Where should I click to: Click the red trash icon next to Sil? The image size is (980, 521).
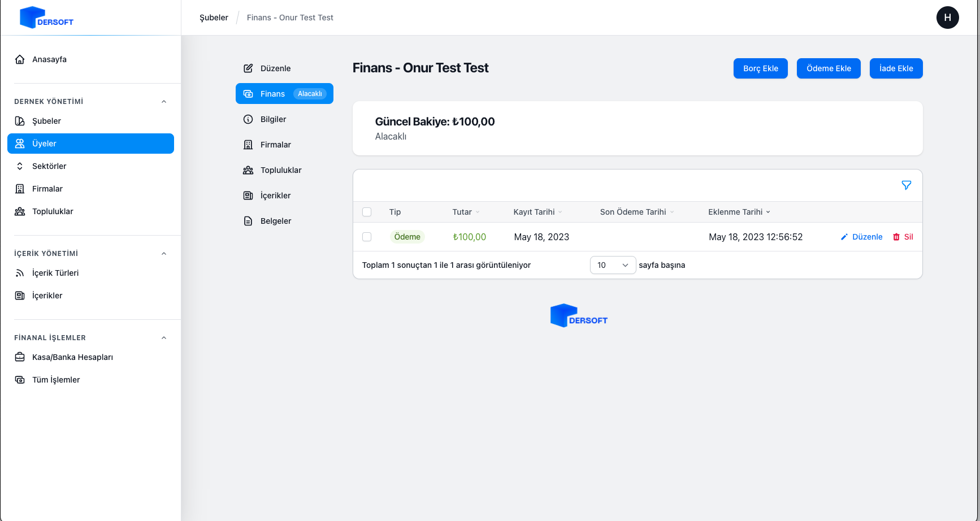[896, 237]
